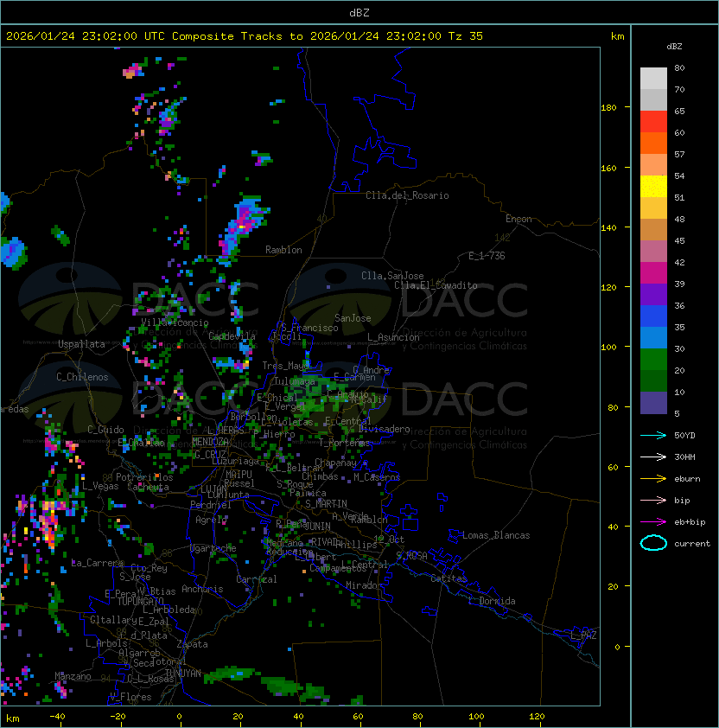Pick the indigo 5-10 dBZ swatch
Image resolution: width=719 pixels, height=728 pixels.
coord(653,403)
